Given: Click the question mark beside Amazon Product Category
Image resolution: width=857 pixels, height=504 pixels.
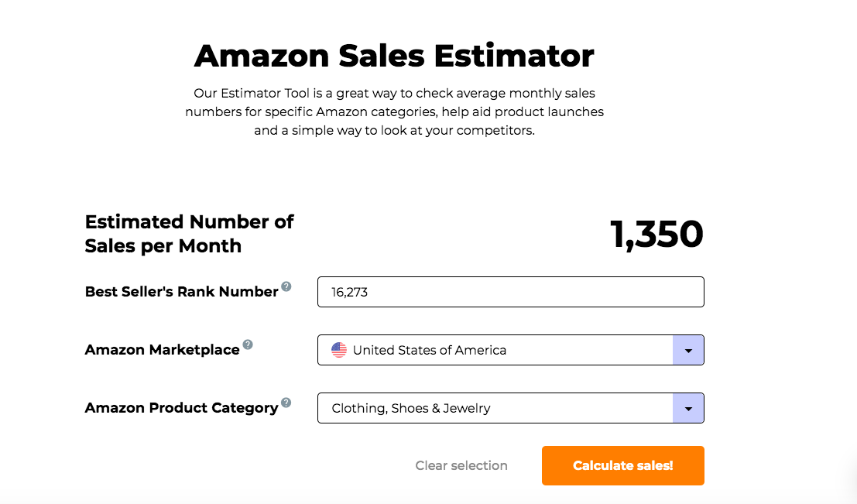Looking at the screenshot, I should tap(285, 402).
